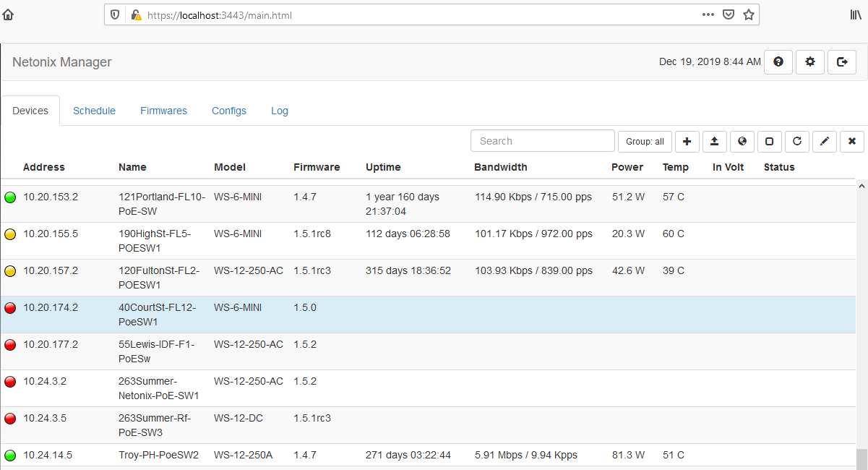
Task: Click the pencil edit icon
Action: click(824, 142)
